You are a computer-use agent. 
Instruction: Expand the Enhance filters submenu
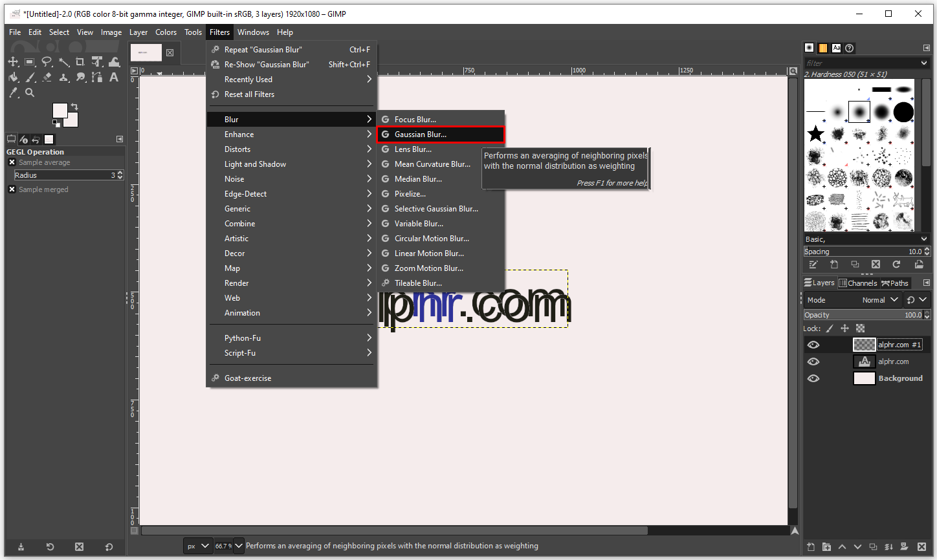pyautogui.click(x=291, y=135)
